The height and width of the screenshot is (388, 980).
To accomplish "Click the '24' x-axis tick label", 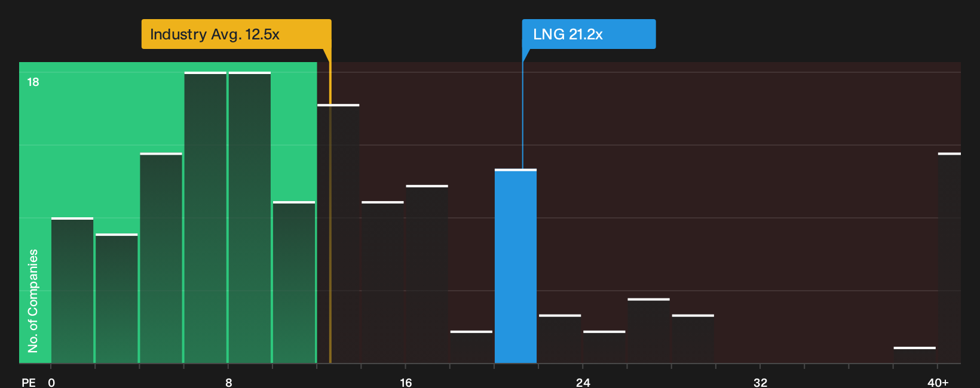I will (x=583, y=382).
